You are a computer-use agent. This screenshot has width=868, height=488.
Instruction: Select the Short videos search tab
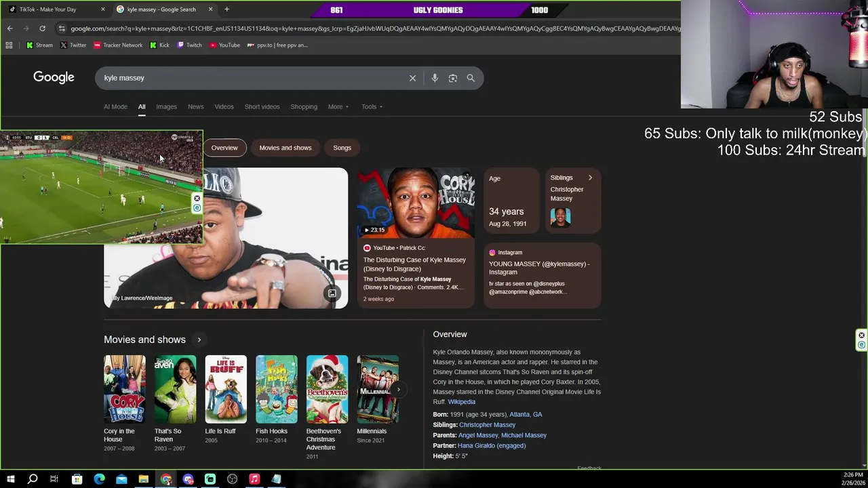[262, 106]
